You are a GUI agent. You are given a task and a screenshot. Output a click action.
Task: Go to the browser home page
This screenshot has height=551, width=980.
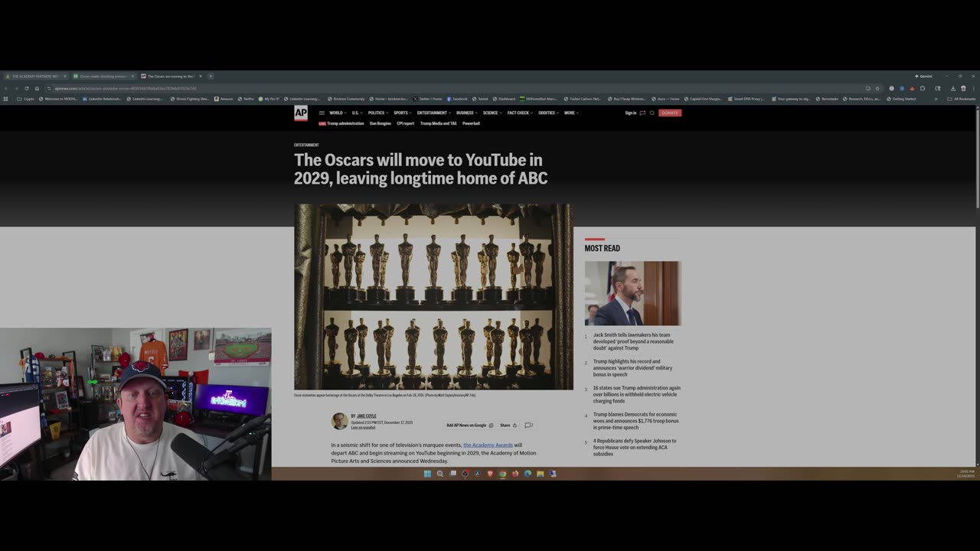pos(37,88)
